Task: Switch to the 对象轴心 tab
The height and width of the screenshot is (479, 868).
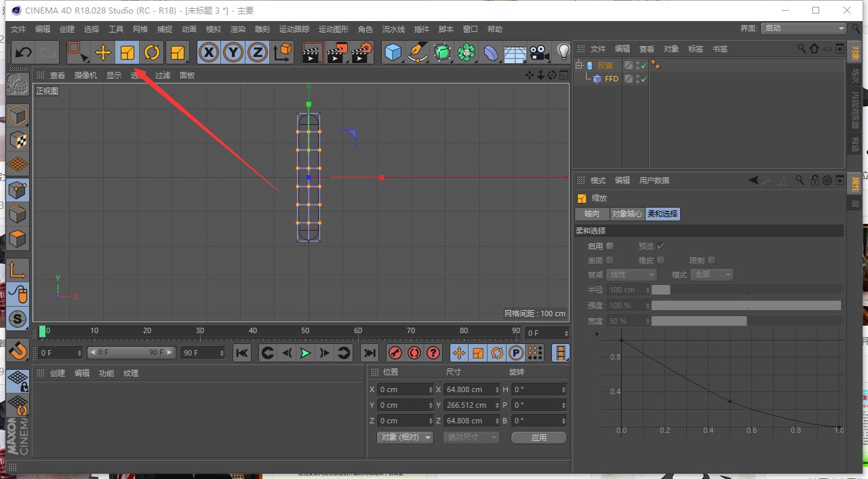Action: point(627,214)
